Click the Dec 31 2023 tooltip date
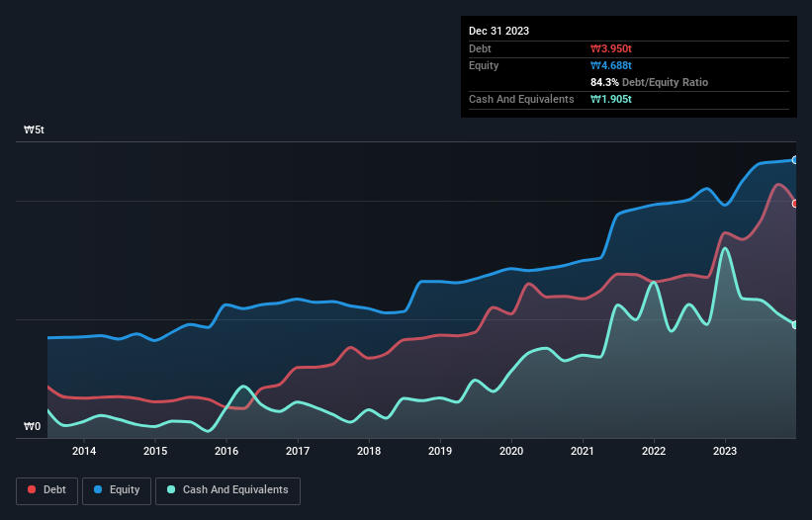This screenshot has height=520, width=812. (x=498, y=31)
